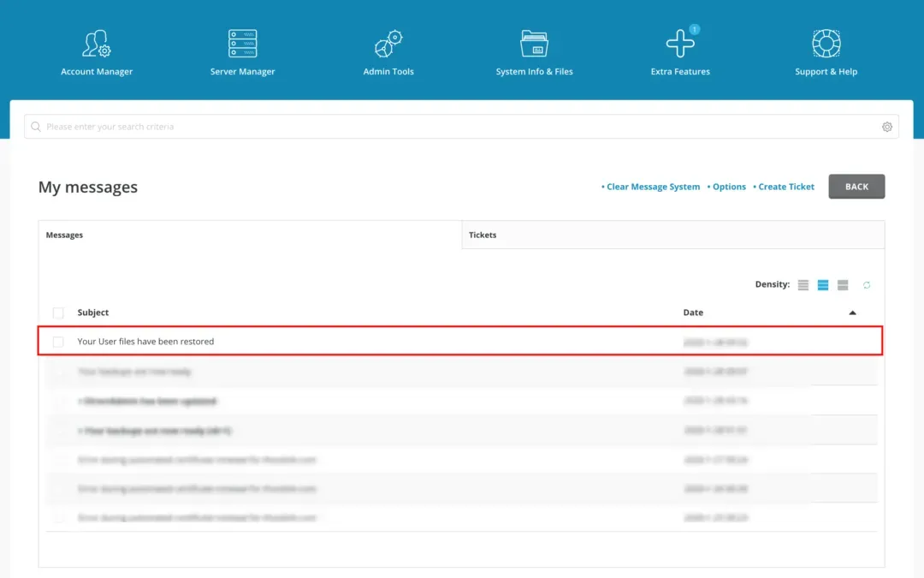Select compact density view icon

point(803,285)
